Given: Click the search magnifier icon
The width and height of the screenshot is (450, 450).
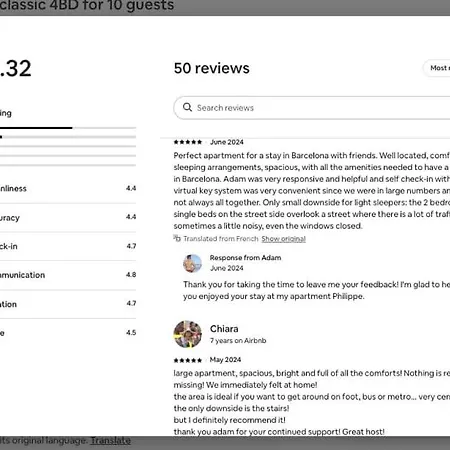Looking at the screenshot, I should click(x=187, y=107).
